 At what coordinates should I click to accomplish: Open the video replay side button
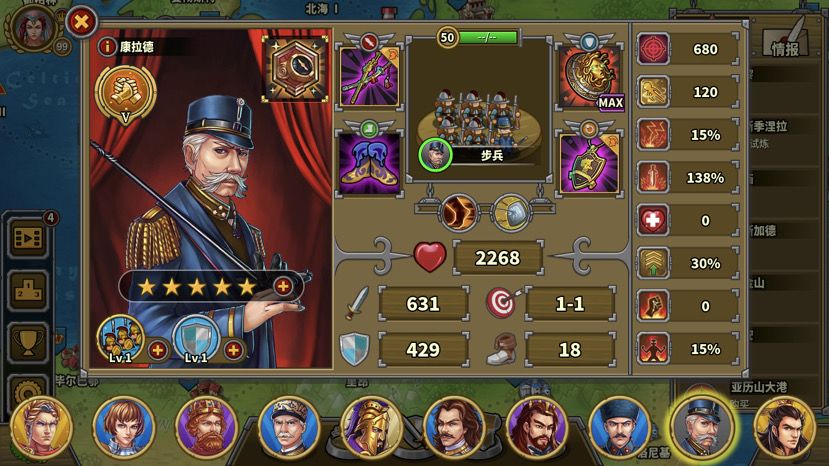pyautogui.click(x=28, y=238)
